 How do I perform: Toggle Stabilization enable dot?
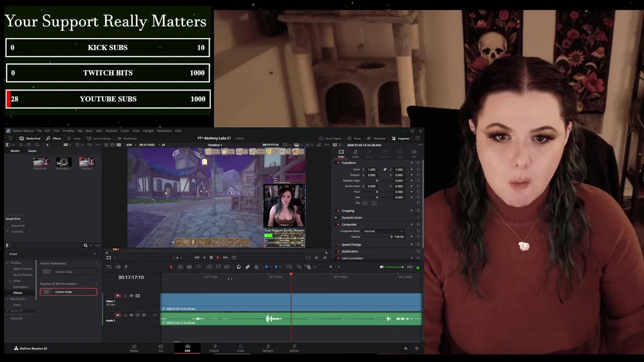click(x=338, y=251)
